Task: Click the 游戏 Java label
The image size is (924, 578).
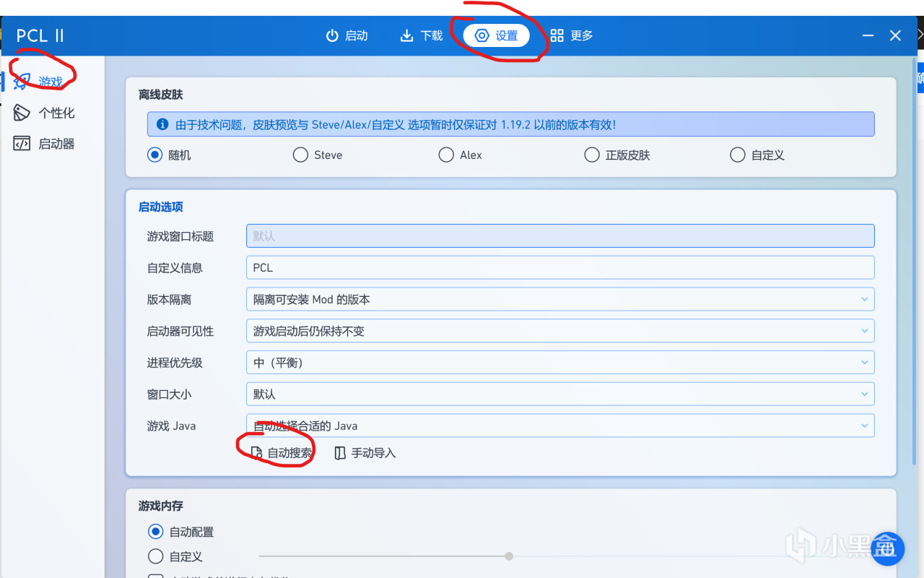Action: (172, 426)
